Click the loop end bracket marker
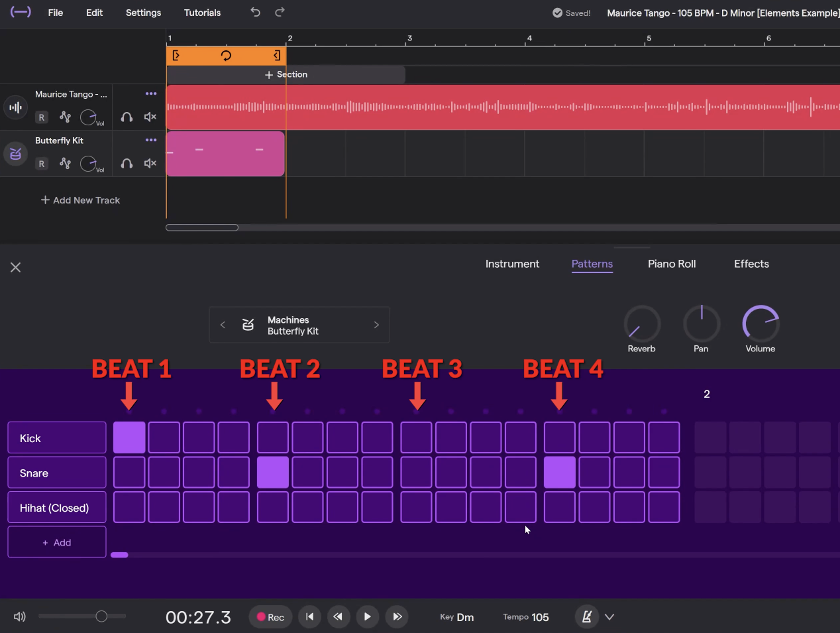The width and height of the screenshot is (840, 633). point(277,56)
